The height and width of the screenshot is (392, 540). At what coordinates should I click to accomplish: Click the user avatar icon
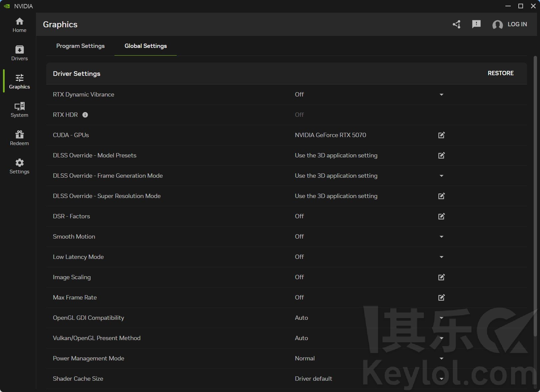click(x=497, y=25)
